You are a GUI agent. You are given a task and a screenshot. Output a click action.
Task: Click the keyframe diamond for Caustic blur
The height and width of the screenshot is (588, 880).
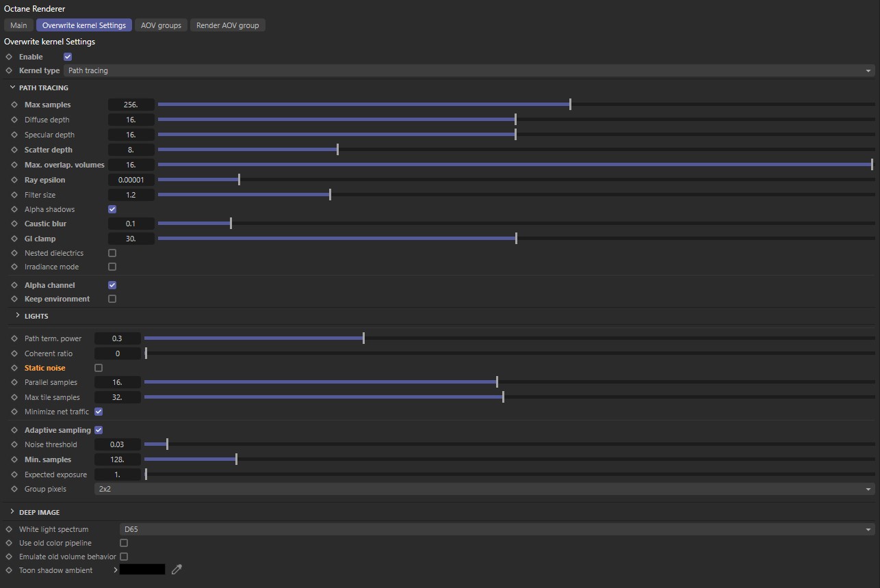click(14, 224)
